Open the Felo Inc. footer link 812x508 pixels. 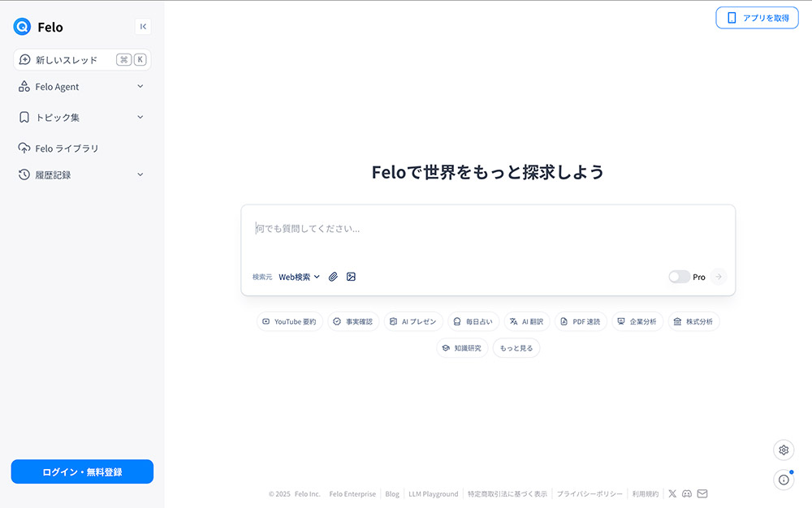308,494
